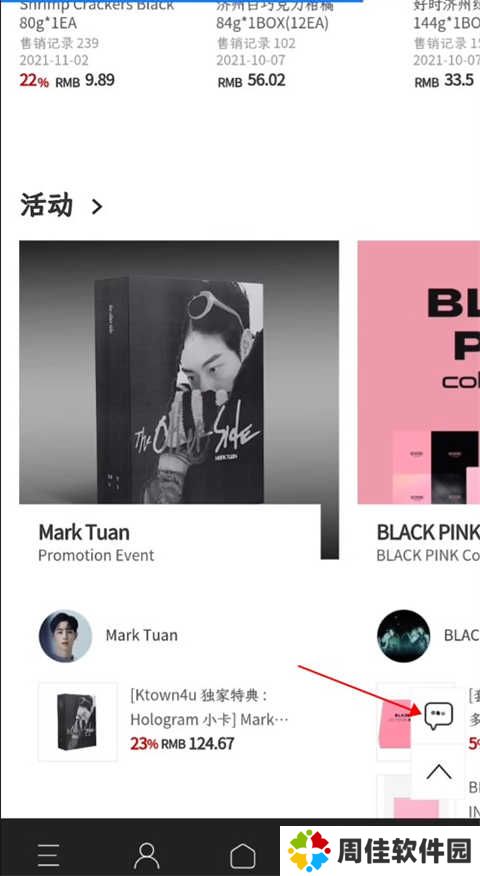Image resolution: width=480 pixels, height=876 pixels.
Task: Open the pink BLACK PINK collection banner
Action: tap(419, 372)
